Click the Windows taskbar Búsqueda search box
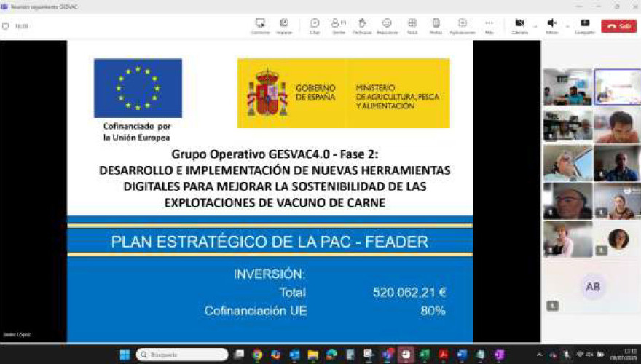 pos(182,355)
